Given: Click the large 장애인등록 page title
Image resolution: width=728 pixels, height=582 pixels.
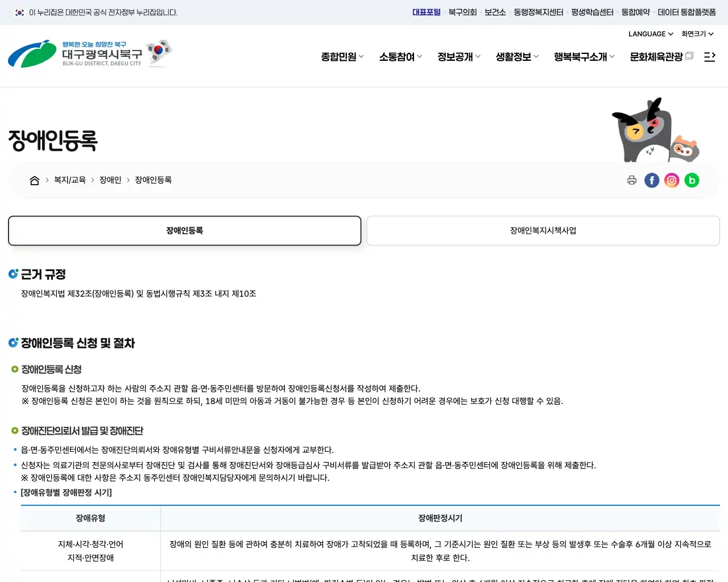Looking at the screenshot, I should (x=53, y=140).
